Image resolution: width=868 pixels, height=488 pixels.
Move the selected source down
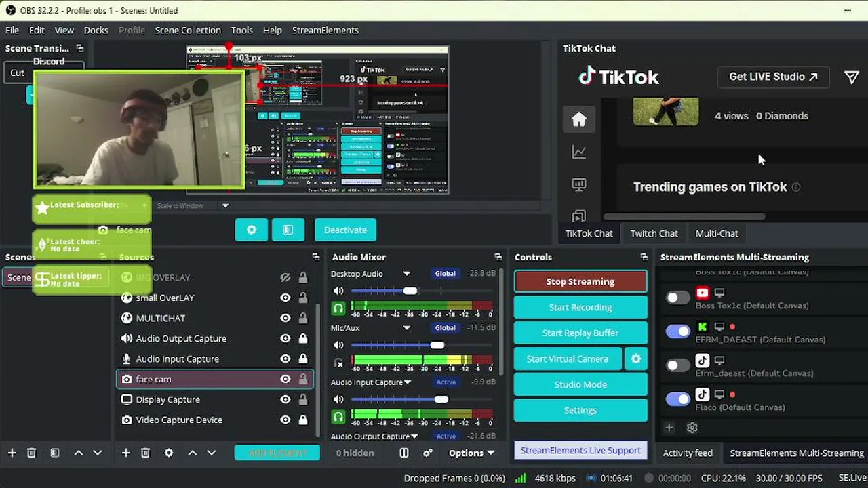212,453
